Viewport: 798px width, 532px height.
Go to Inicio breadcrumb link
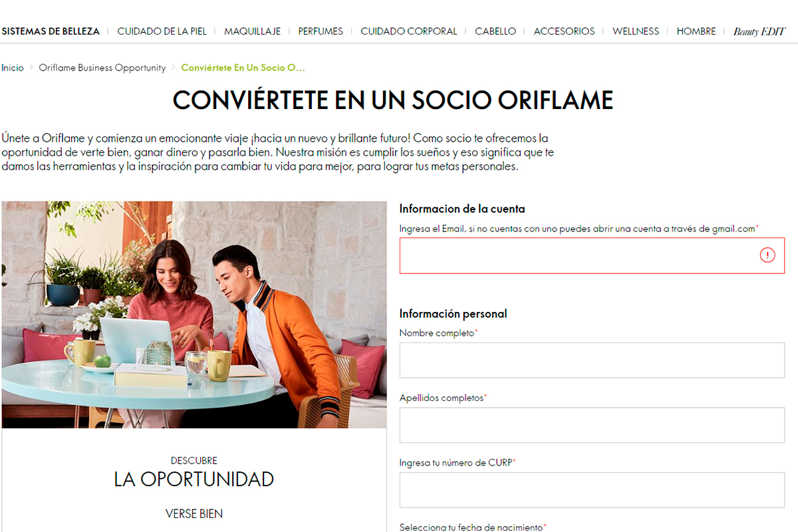[x=13, y=68]
